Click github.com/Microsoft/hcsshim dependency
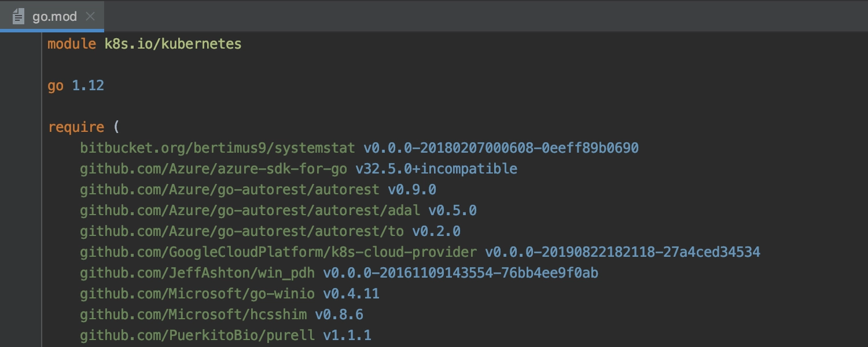868x347 pixels. point(193,315)
